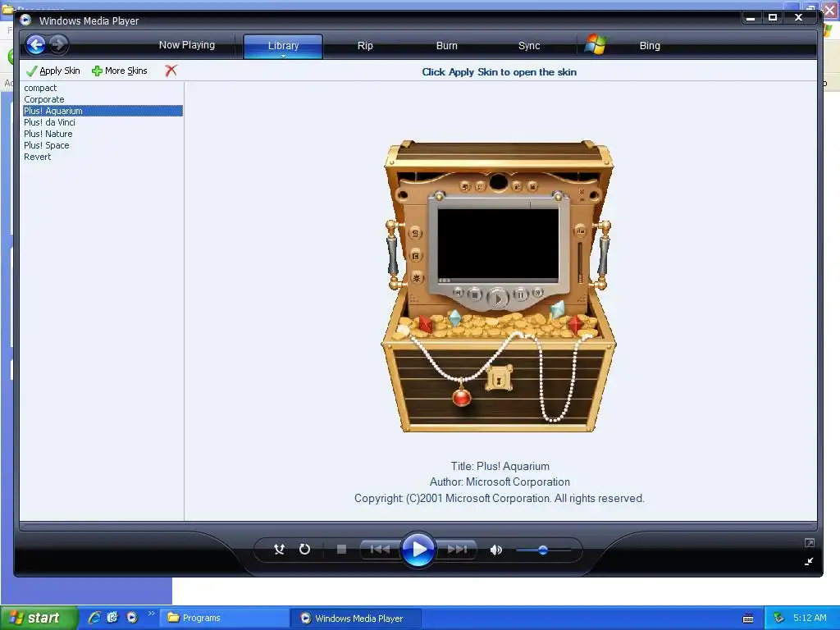The image size is (840, 630).
Task: Click the network tray icon
Action: pos(778,618)
